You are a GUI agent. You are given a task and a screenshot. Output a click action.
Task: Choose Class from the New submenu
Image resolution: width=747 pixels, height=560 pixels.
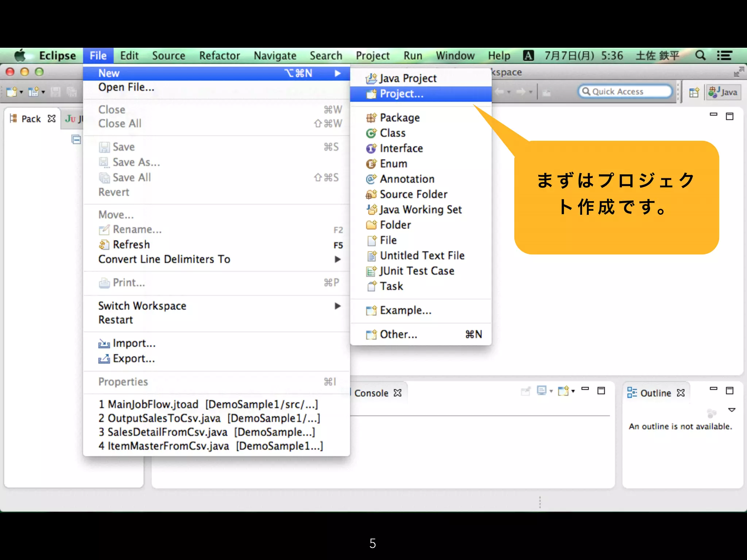392,133
